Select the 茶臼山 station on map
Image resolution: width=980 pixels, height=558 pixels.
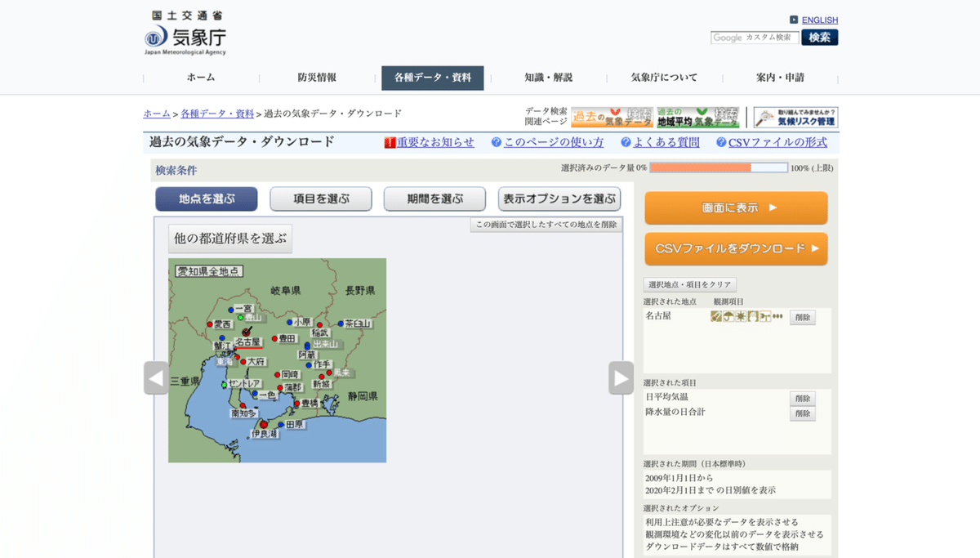[341, 324]
